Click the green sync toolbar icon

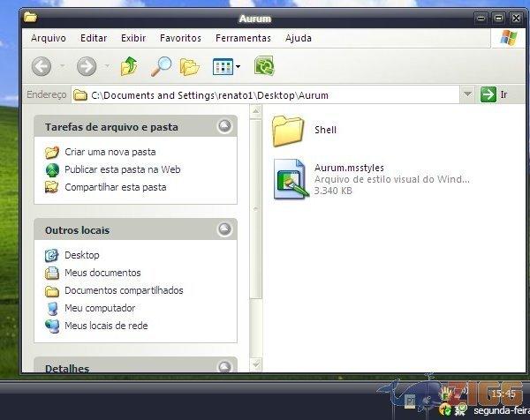pos(264,66)
